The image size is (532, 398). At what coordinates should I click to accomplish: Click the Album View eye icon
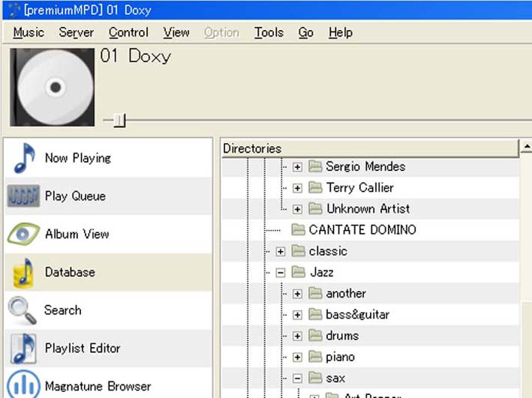[23, 234]
